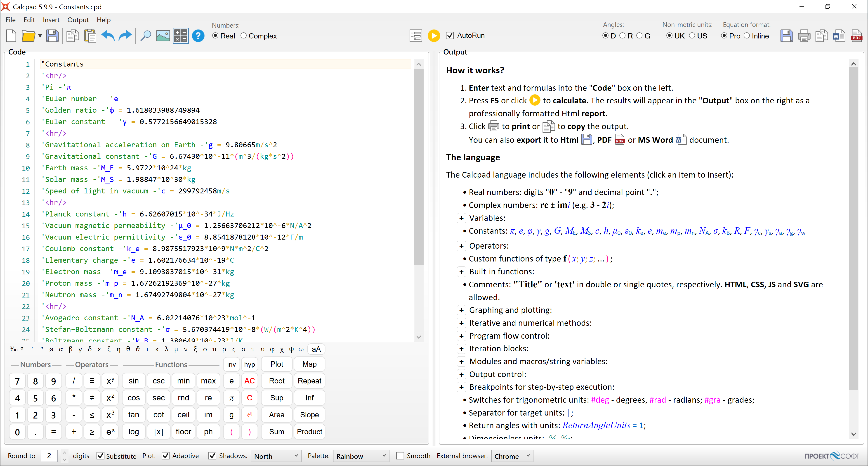Open the Insert menu

click(51, 19)
